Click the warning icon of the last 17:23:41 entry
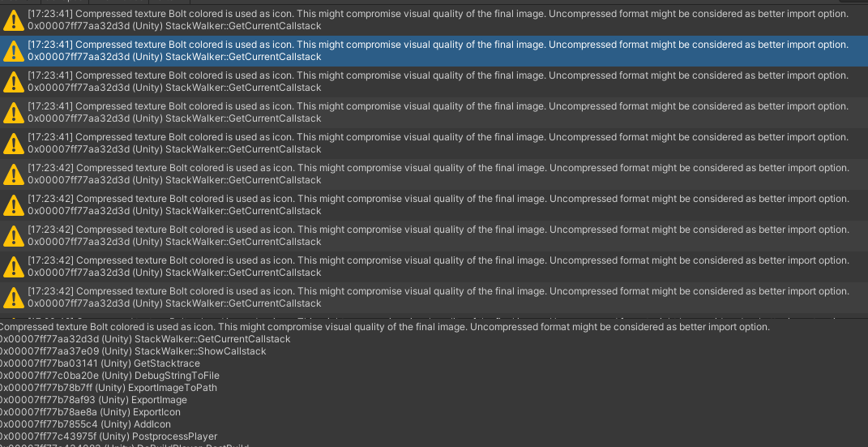Image resolution: width=868 pixels, height=447 pixels. pyautogui.click(x=14, y=144)
